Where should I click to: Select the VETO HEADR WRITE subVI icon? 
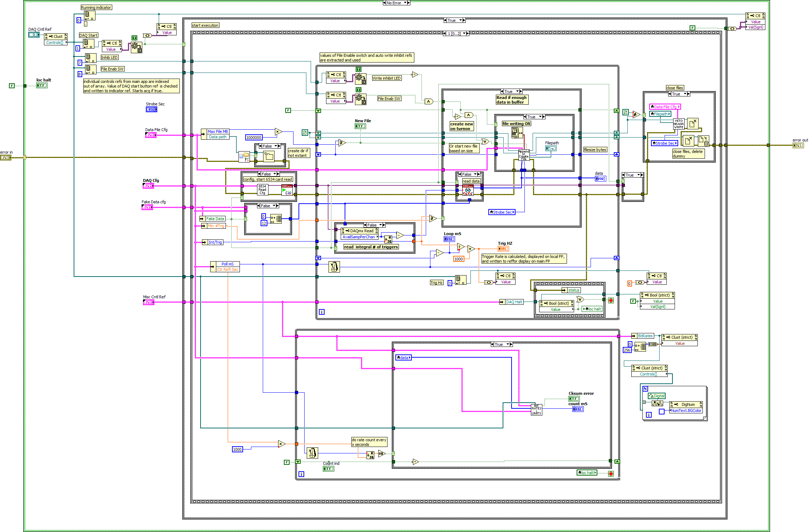[x=679, y=124]
